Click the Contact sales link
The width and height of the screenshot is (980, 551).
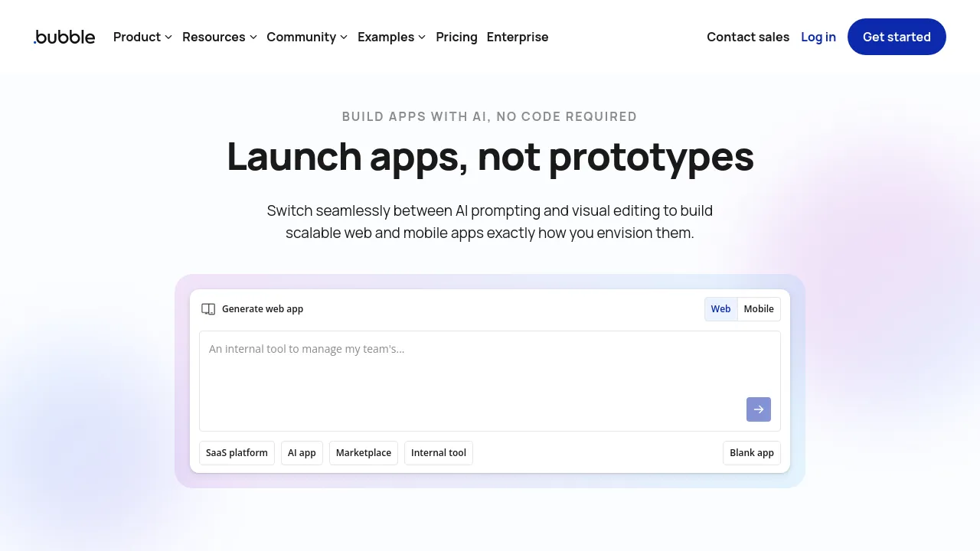[748, 37]
